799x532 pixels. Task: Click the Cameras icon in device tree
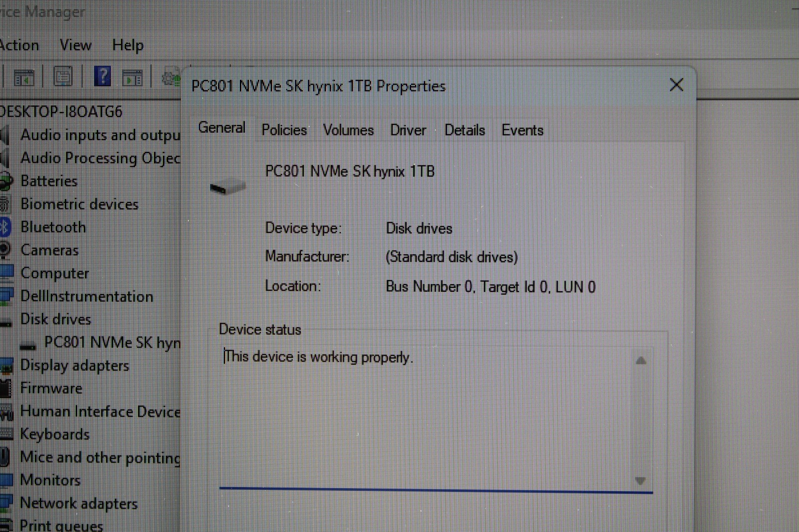tap(5, 250)
